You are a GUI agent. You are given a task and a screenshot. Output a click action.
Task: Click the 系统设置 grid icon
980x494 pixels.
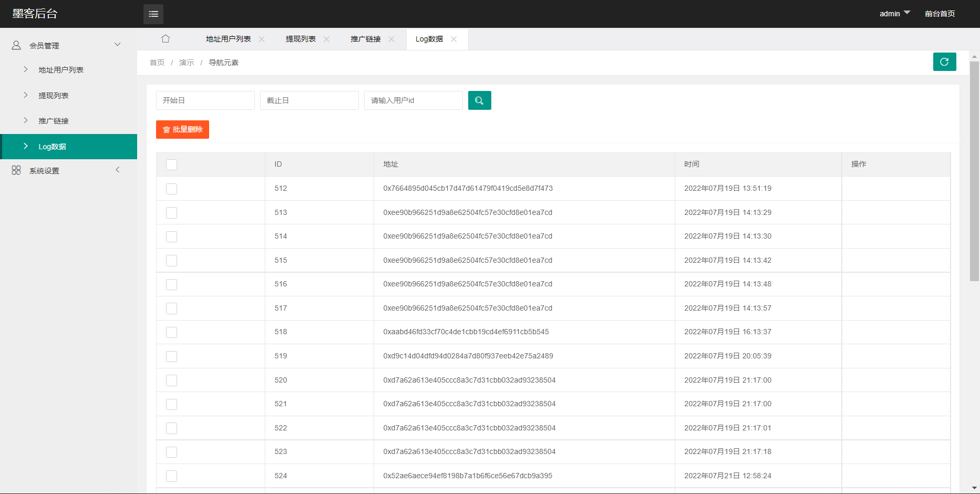pyautogui.click(x=16, y=170)
